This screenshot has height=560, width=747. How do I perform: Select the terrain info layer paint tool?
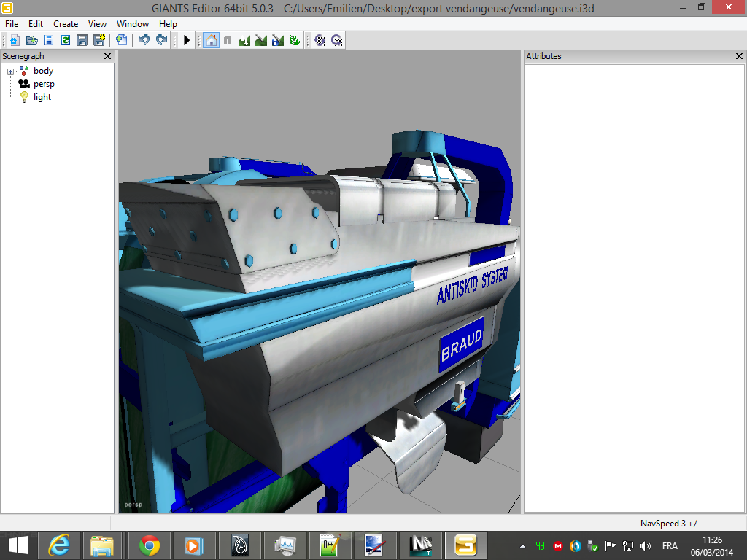click(x=278, y=41)
